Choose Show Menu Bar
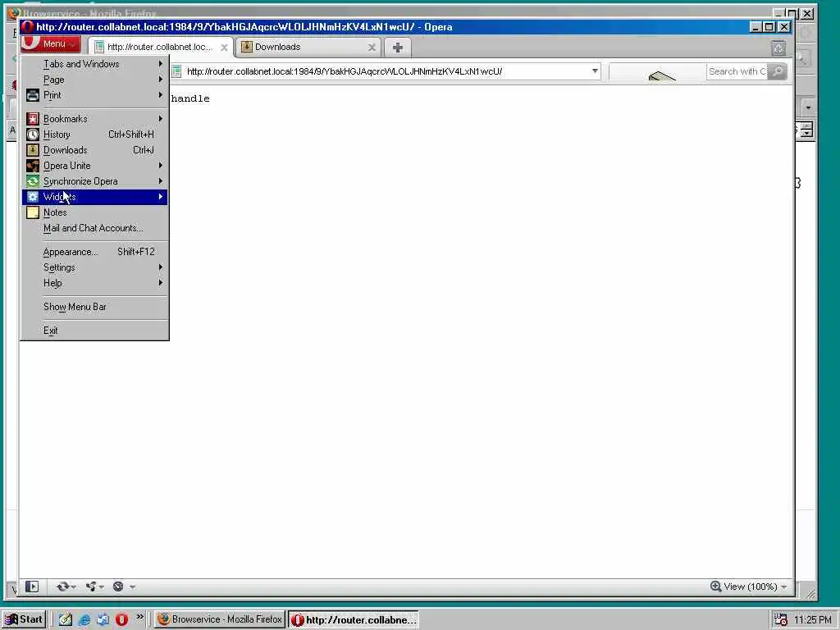Image resolution: width=840 pixels, height=630 pixels. tap(95, 307)
